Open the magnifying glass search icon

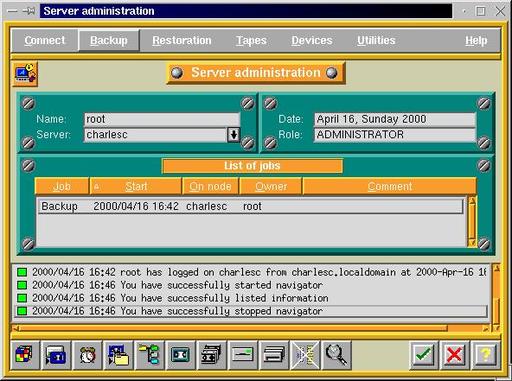336,355
